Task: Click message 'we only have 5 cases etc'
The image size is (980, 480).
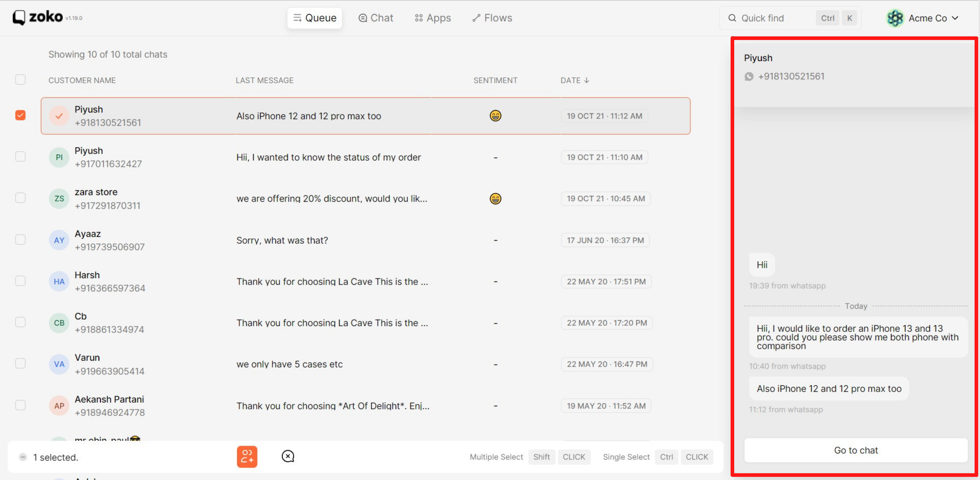Action: (x=290, y=364)
